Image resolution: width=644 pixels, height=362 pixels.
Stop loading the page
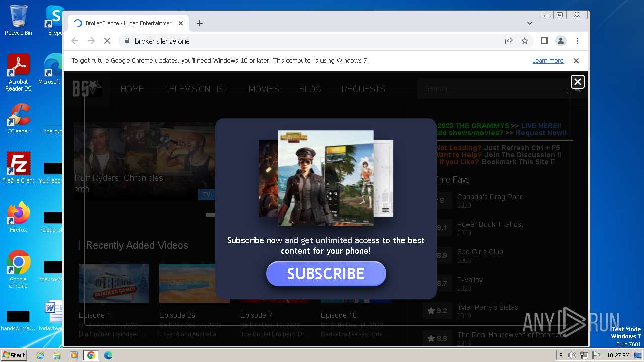pyautogui.click(x=107, y=41)
